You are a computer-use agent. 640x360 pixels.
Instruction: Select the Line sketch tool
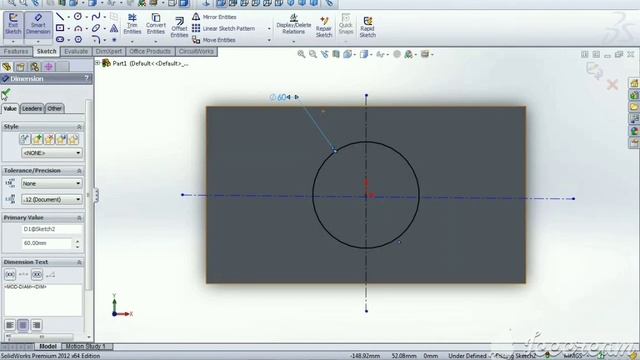click(60, 16)
